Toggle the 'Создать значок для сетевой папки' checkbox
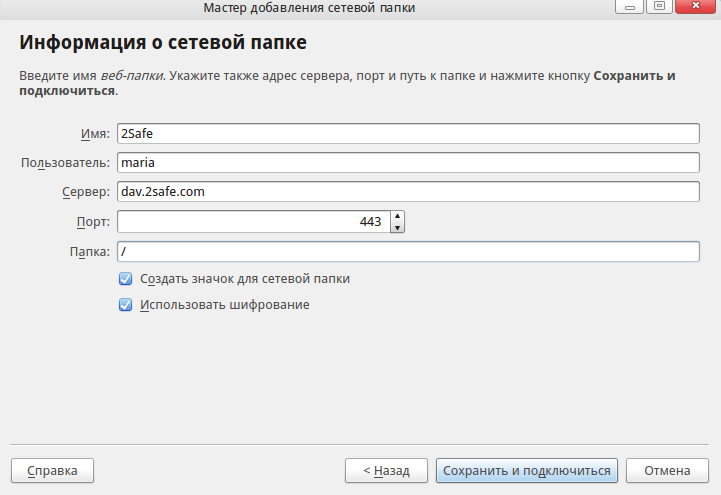Screen dimensions: 721x495 pos(125,279)
